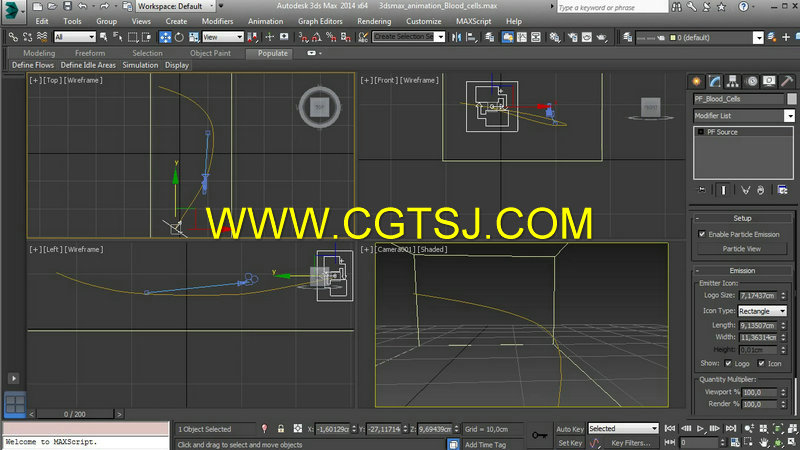The width and height of the screenshot is (800, 450).
Task: Open the Schematic View icon
Action: pyautogui.click(x=536, y=37)
